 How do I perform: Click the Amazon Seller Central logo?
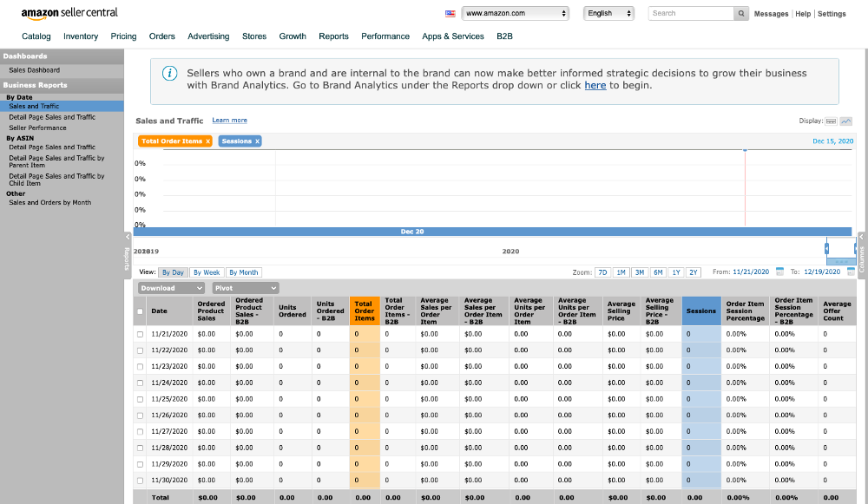coord(69,13)
